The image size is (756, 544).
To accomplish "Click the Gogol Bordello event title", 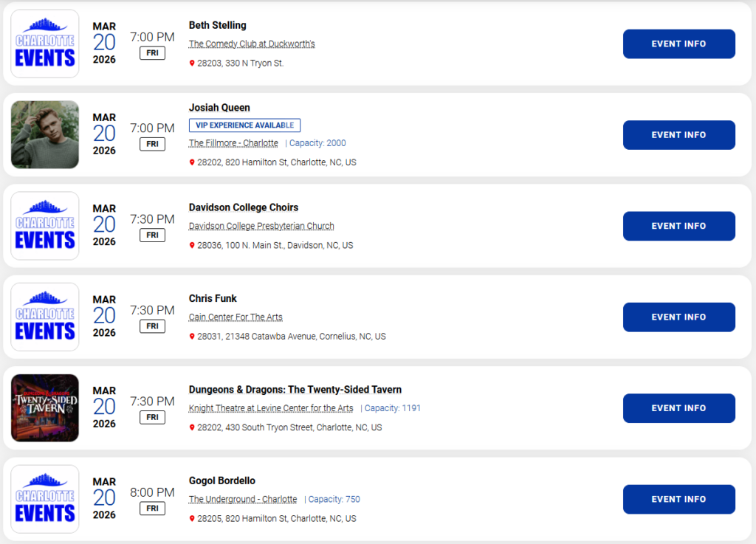I will tap(221, 481).
